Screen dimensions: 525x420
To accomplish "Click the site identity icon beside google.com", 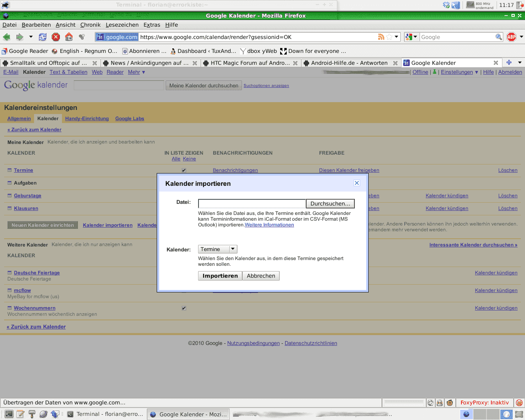I will pos(117,37).
